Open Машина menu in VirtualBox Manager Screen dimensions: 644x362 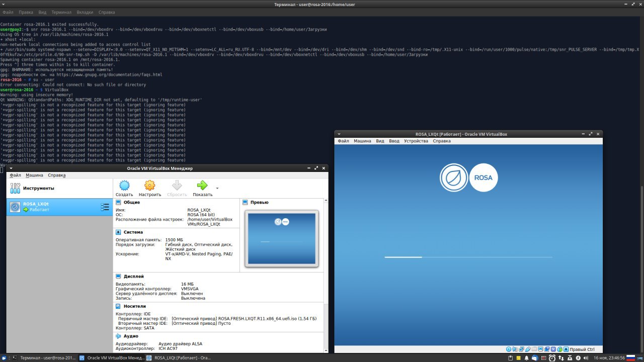coord(34,175)
